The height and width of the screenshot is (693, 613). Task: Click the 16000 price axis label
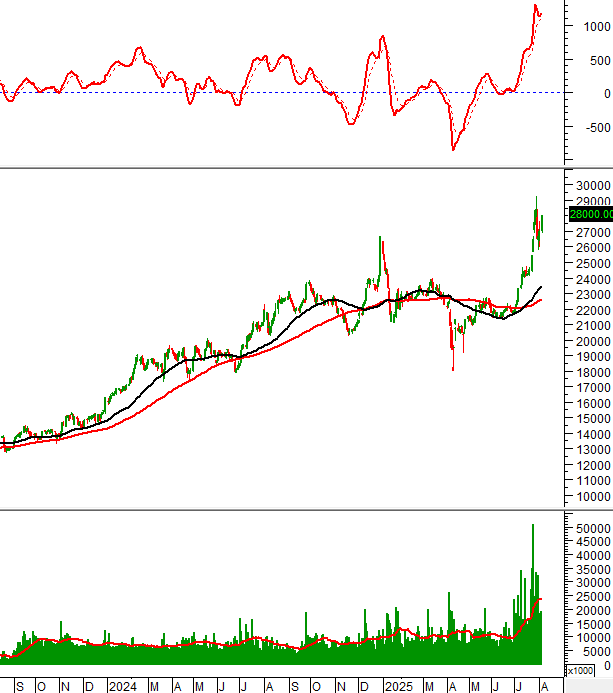(x=594, y=404)
